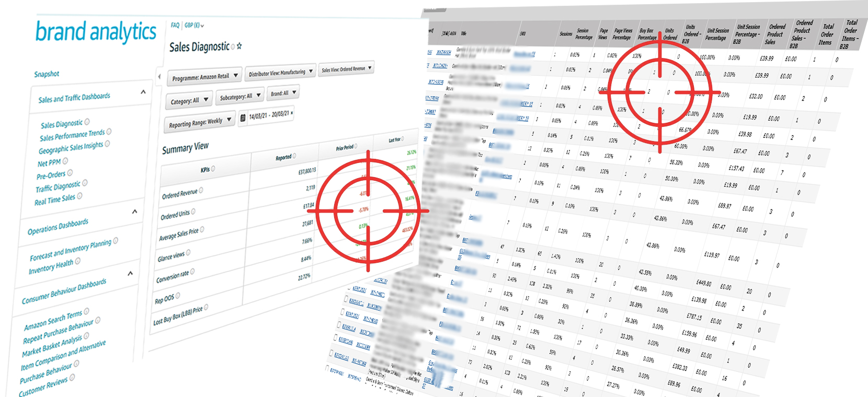The width and height of the screenshot is (868, 397).
Task: Go to Sales Performance Trends report
Action: (72, 135)
